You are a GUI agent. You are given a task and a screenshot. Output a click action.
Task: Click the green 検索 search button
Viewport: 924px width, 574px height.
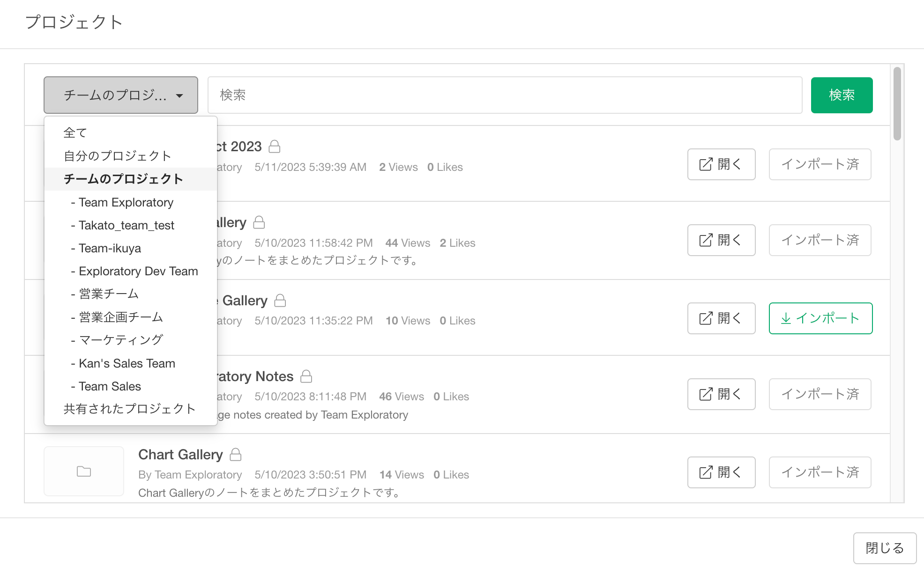click(x=842, y=95)
